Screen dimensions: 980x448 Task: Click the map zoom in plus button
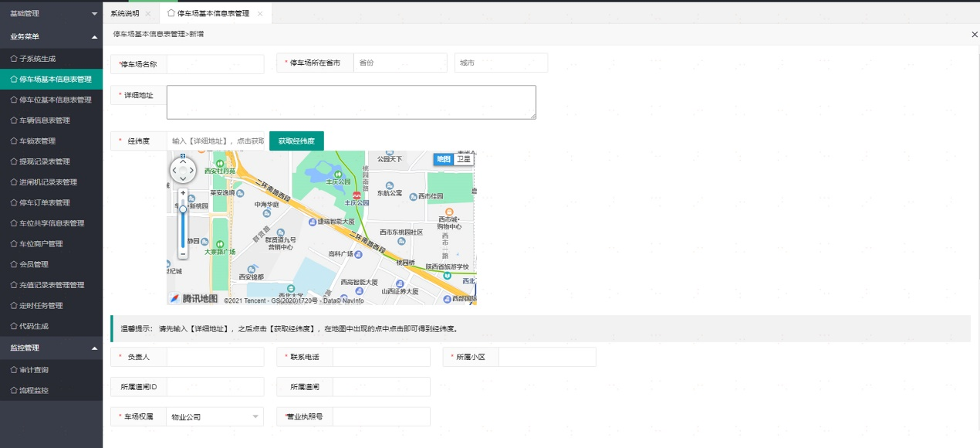(183, 193)
